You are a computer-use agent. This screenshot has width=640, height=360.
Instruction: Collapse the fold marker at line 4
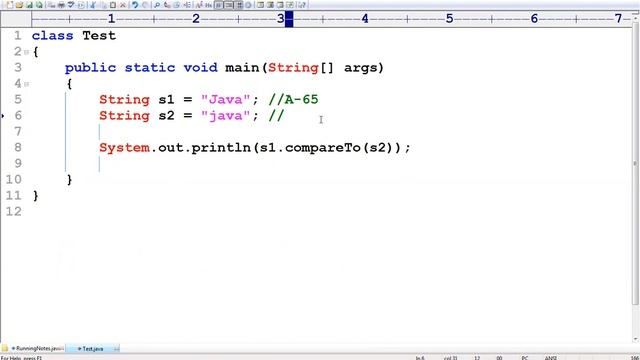click(27, 84)
